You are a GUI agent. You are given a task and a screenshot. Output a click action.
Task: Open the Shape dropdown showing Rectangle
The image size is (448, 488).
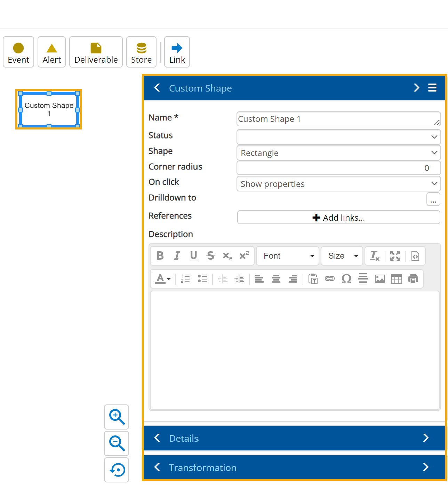coord(338,153)
